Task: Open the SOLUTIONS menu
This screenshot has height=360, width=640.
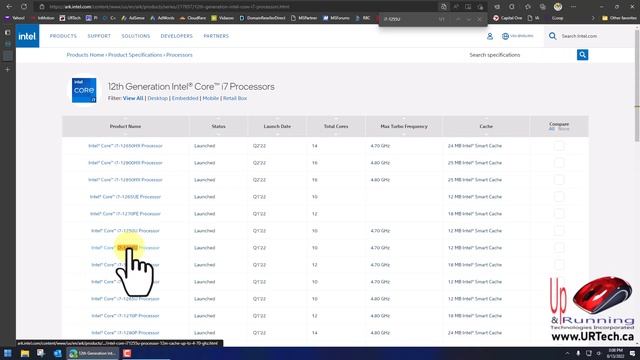Action: click(x=136, y=36)
